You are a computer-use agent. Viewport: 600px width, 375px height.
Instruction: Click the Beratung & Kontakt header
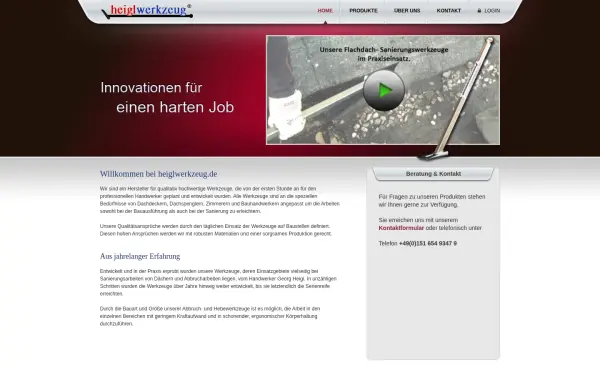[x=433, y=174]
